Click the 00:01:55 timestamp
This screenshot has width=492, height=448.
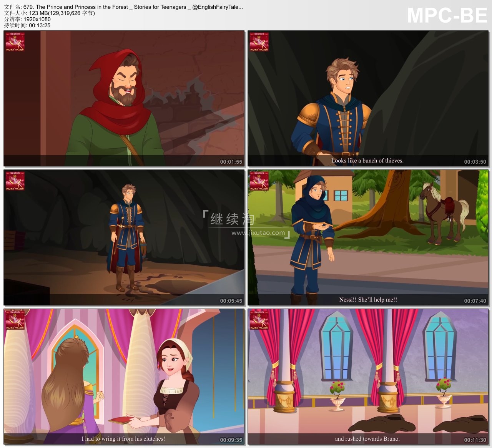[231, 162]
